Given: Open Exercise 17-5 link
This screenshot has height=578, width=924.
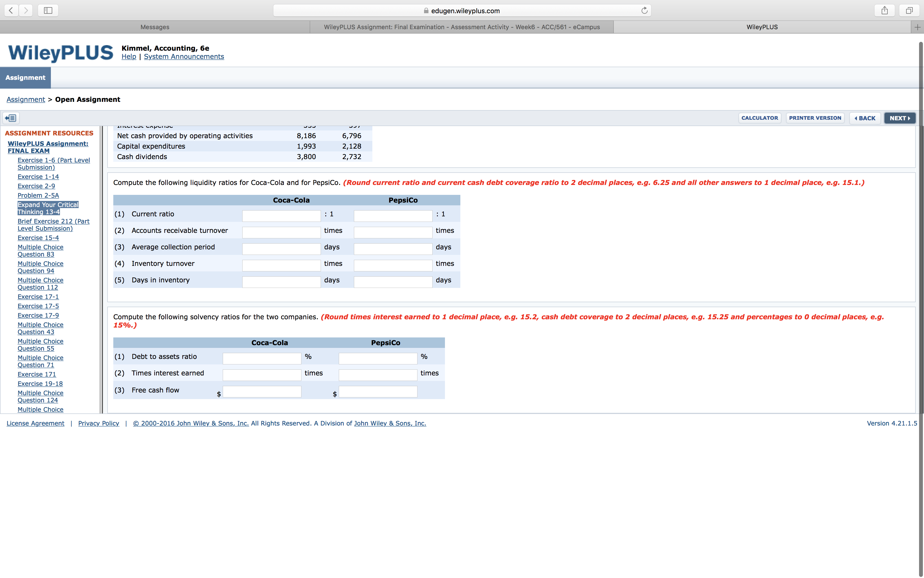Looking at the screenshot, I should point(38,306).
